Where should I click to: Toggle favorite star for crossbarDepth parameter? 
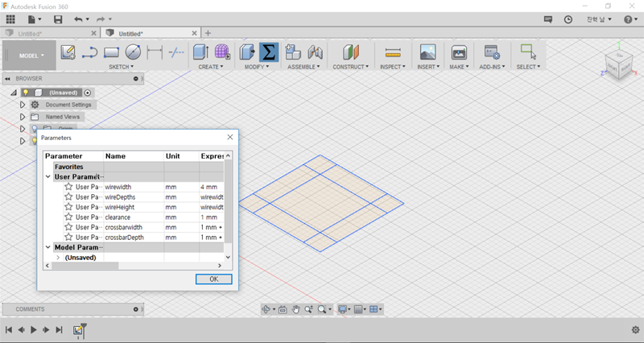pos(68,237)
